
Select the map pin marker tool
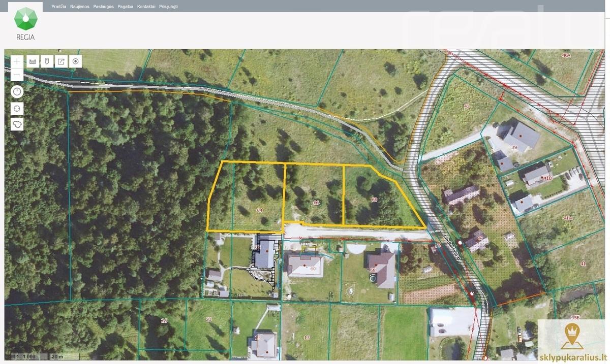47,61
